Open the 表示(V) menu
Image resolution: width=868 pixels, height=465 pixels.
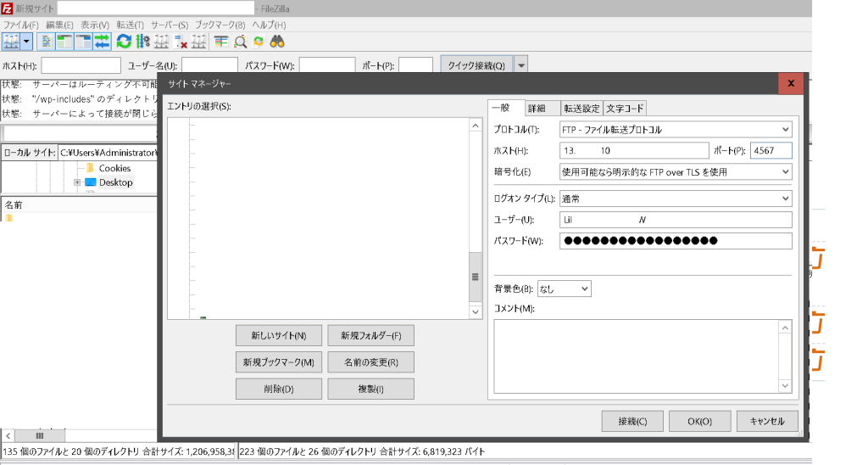(x=95, y=25)
